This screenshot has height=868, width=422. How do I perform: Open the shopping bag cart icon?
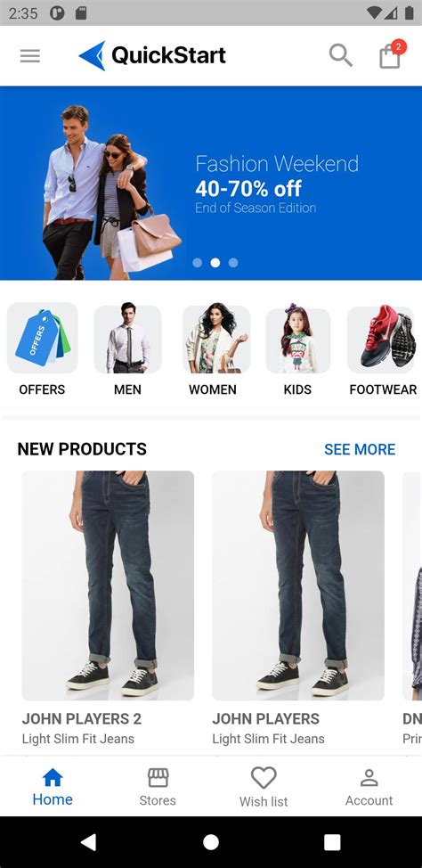tap(391, 54)
